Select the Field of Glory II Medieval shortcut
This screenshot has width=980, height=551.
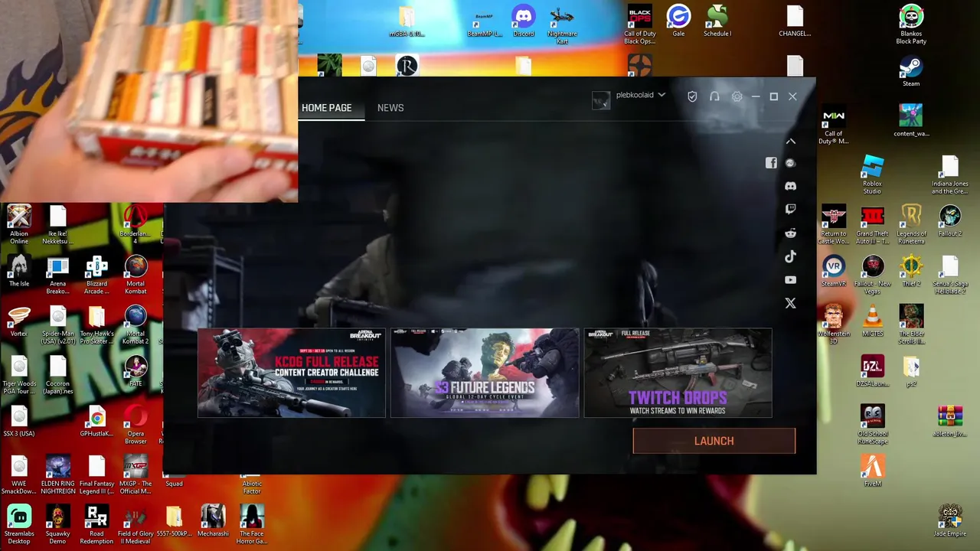[x=136, y=525]
